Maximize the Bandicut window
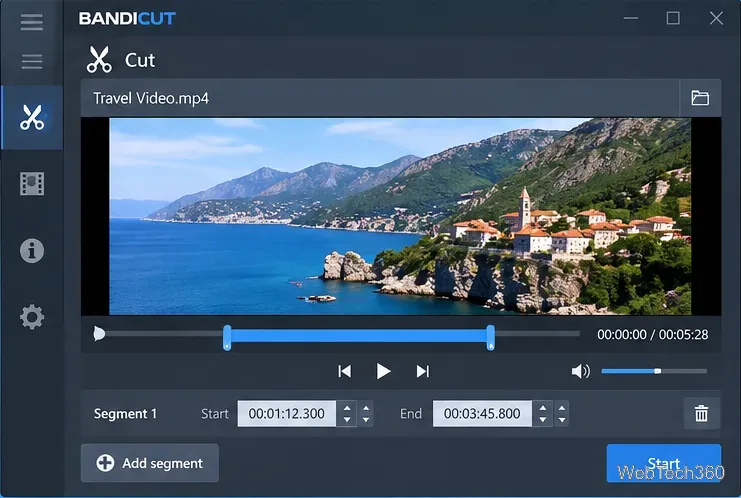Viewport: 741px width, 498px height. [x=673, y=18]
